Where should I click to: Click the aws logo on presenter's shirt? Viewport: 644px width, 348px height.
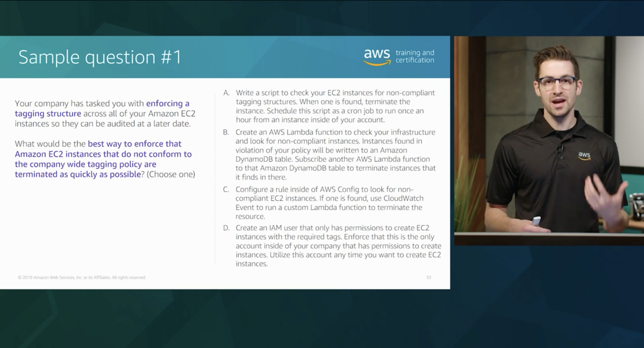pyautogui.click(x=584, y=155)
